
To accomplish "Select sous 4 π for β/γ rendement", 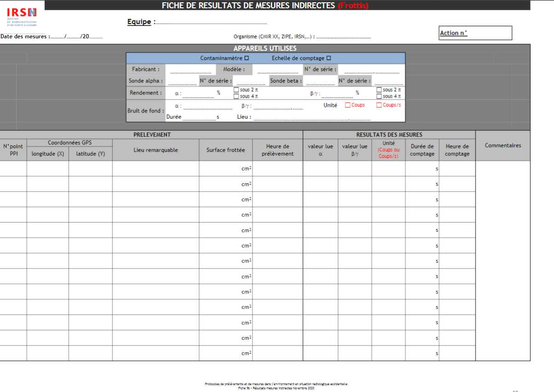I will click(379, 96).
